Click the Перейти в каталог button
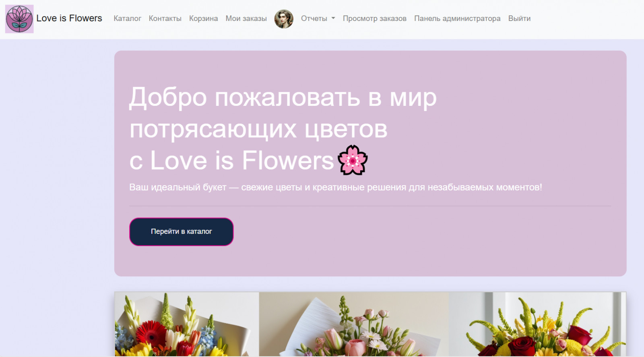Image resolution: width=644 pixels, height=357 pixels. 182,232
